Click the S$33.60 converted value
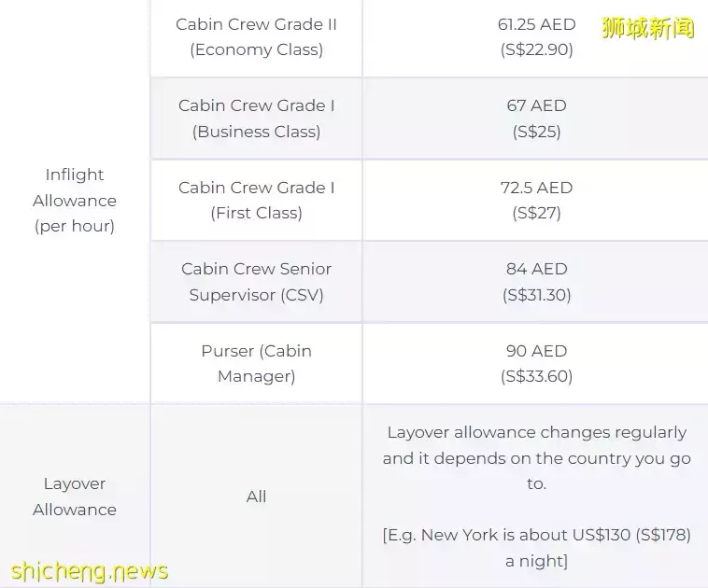The image size is (708, 588). click(x=536, y=377)
